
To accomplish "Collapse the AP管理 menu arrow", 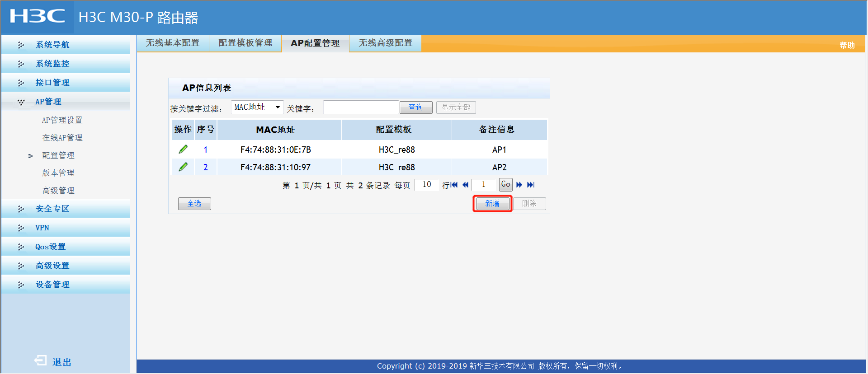I will coord(21,102).
